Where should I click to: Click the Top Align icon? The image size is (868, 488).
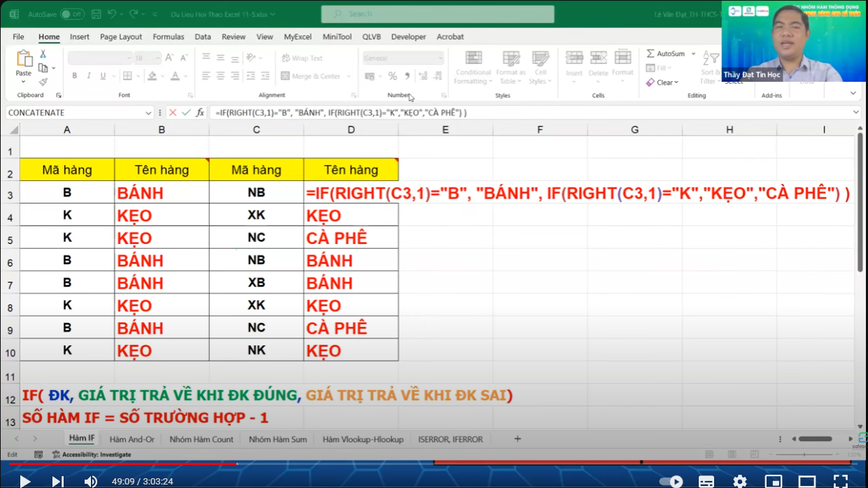[206, 57]
